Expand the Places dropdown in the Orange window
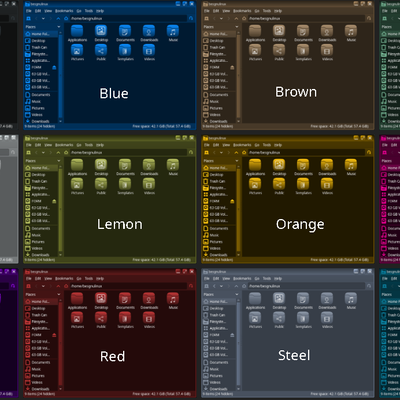Image resolution: width=400 pixels, height=400 pixels. point(237,161)
